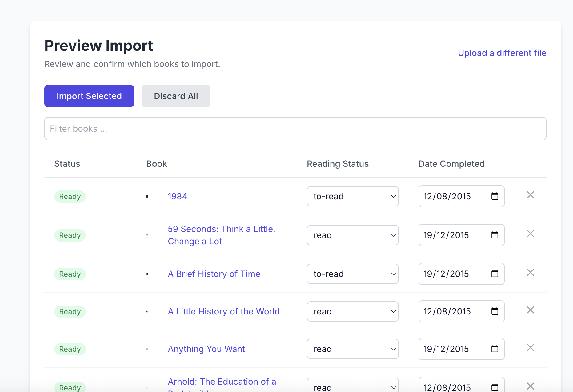Open the Upload a different file link
The height and width of the screenshot is (392, 573).
[x=502, y=53]
